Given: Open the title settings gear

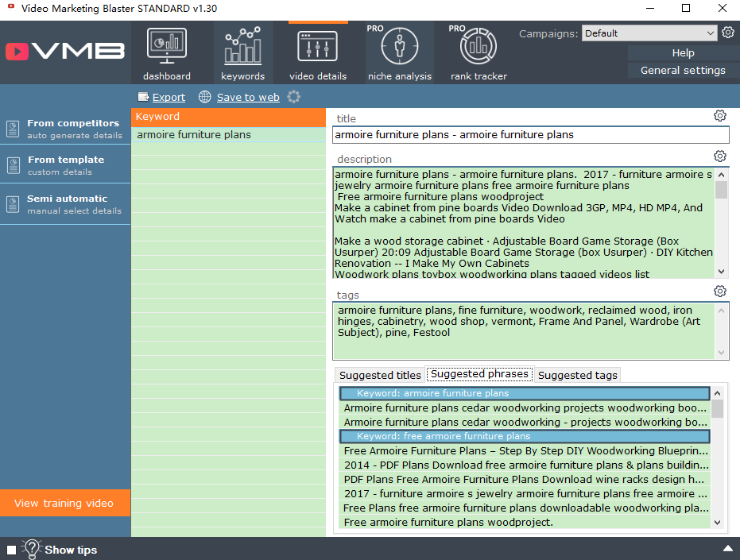Looking at the screenshot, I should coord(720,116).
